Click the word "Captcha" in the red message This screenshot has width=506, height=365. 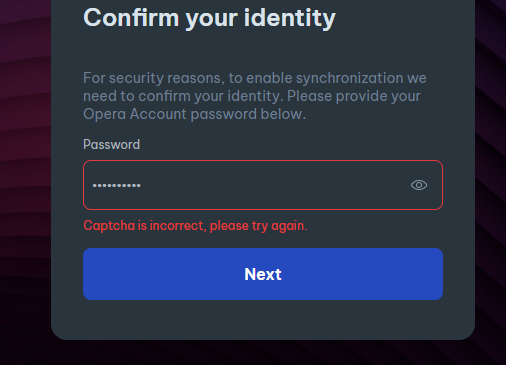[109, 226]
